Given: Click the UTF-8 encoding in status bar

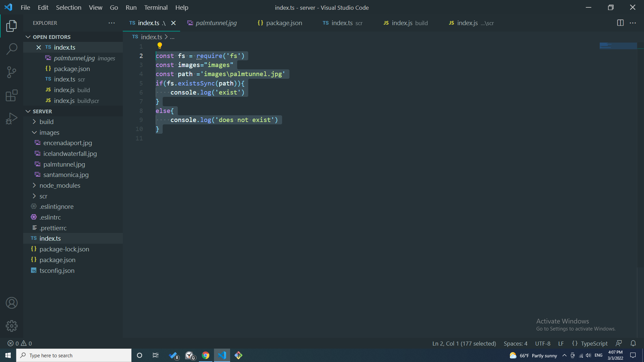Looking at the screenshot, I should tap(544, 344).
